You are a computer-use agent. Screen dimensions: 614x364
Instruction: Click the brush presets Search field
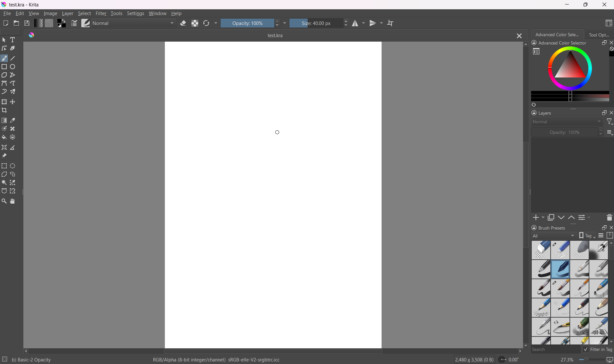click(555, 350)
